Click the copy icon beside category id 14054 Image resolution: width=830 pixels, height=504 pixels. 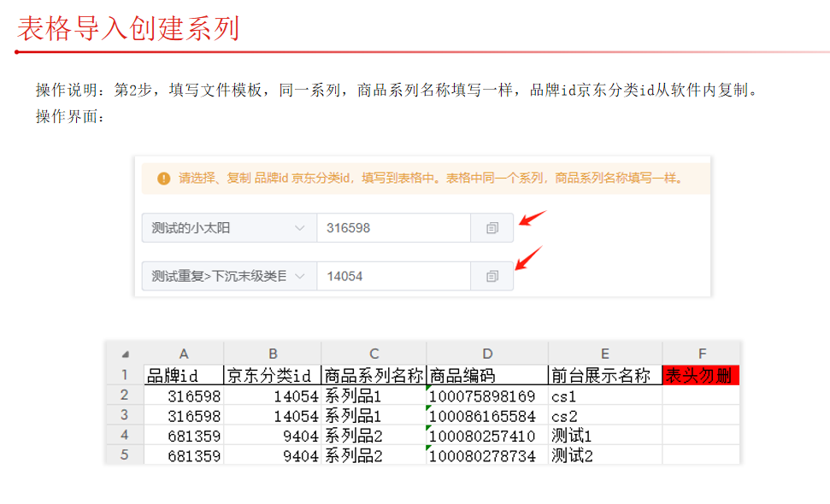(492, 276)
